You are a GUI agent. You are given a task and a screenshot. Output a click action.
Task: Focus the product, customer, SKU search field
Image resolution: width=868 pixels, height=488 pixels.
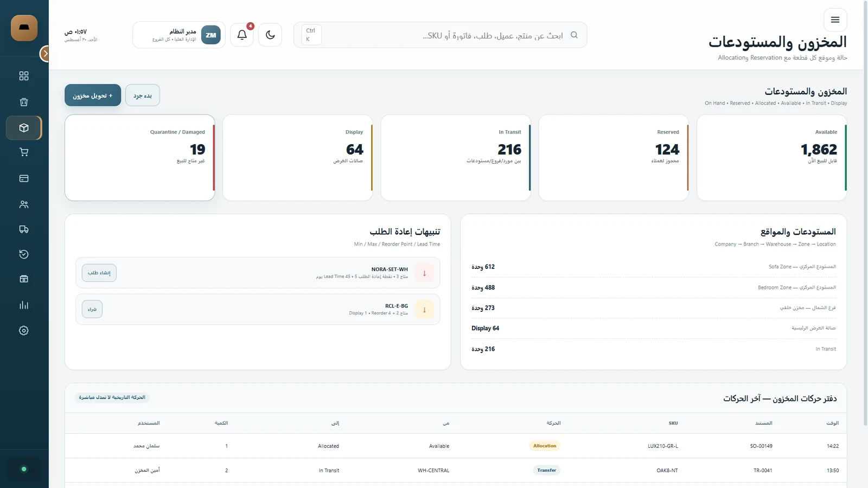point(440,35)
